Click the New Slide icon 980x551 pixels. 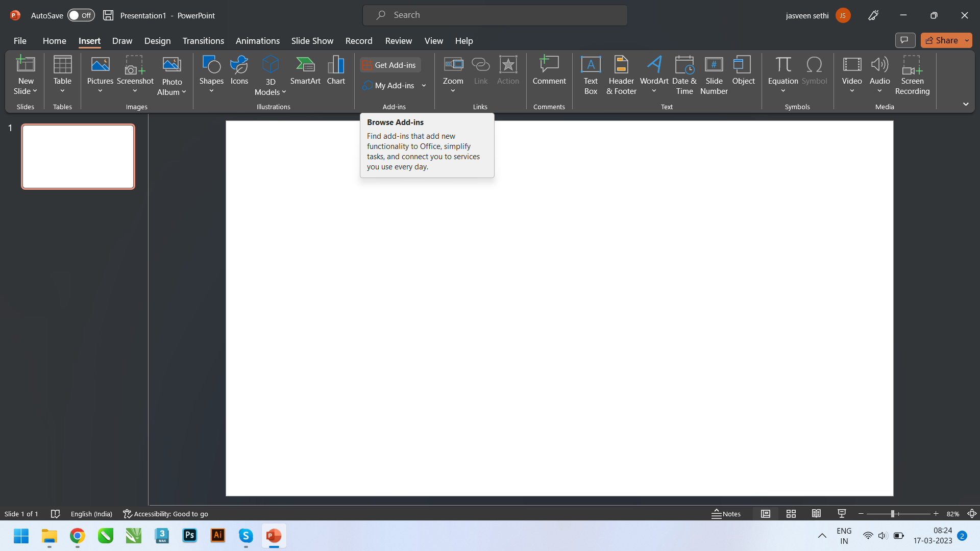point(26,65)
